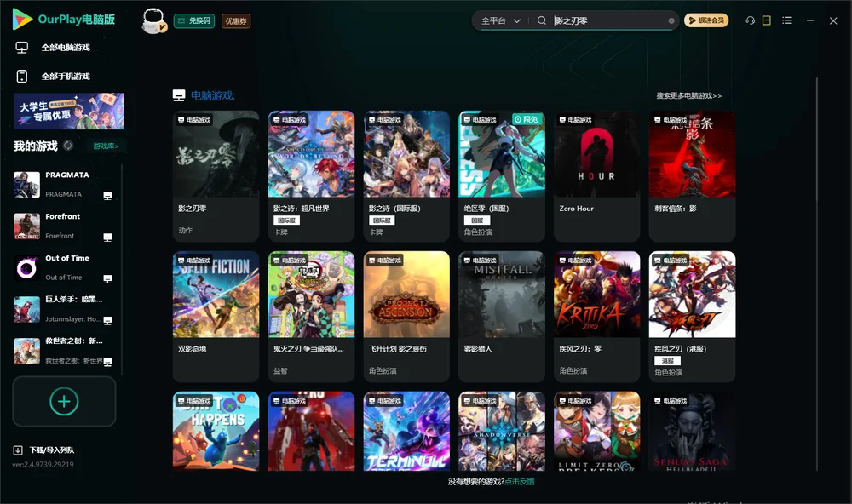Select 救世者之树 in my games list
Image resolution: width=852 pixels, height=504 pixels.
coord(64,351)
